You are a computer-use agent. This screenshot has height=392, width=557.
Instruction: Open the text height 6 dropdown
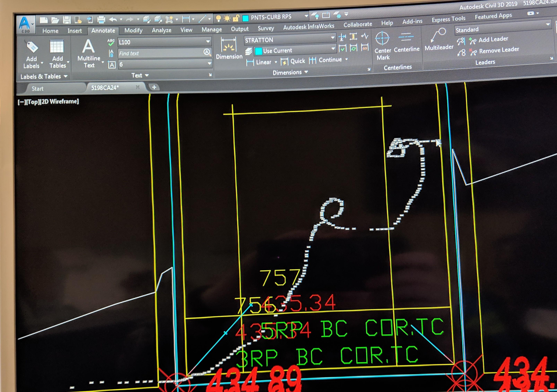[x=209, y=64]
